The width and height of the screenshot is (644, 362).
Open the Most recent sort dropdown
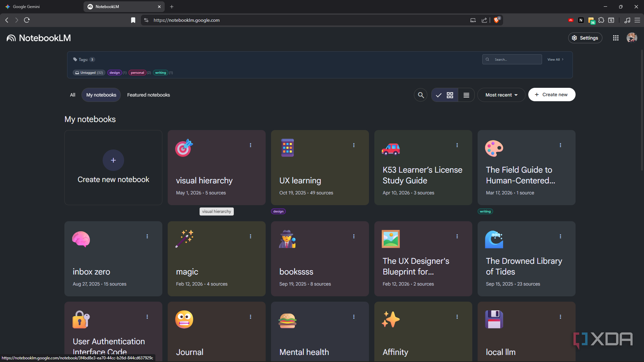501,95
